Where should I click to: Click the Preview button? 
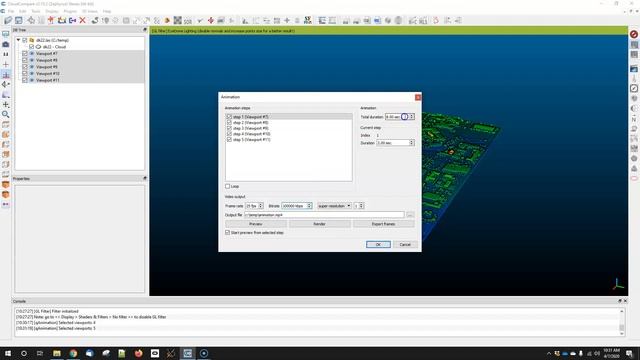pyautogui.click(x=256, y=224)
